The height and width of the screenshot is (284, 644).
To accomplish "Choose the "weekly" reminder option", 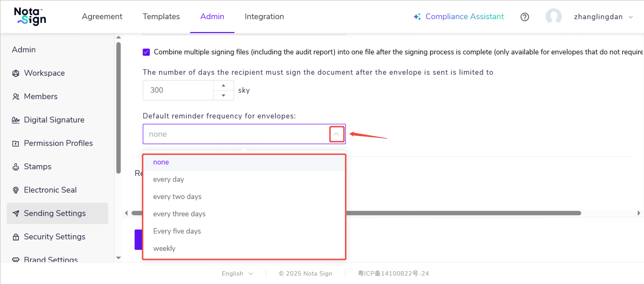I will coord(164,248).
